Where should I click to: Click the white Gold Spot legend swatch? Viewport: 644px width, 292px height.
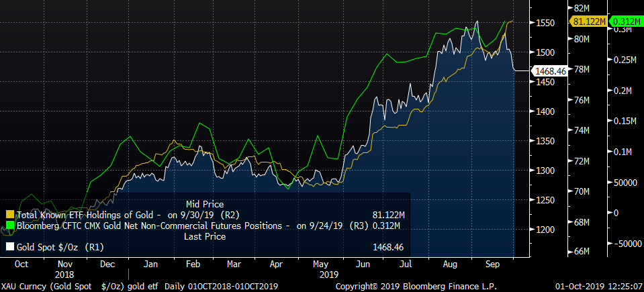pyautogui.click(x=10, y=248)
